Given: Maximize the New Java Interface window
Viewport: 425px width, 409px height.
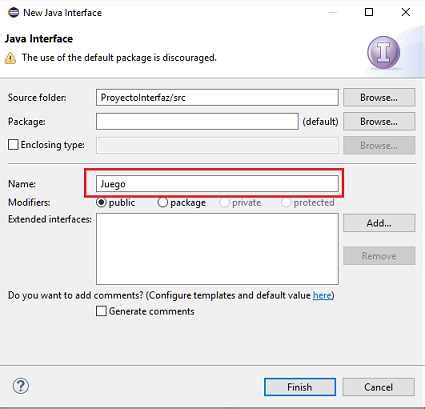Looking at the screenshot, I should [369, 12].
